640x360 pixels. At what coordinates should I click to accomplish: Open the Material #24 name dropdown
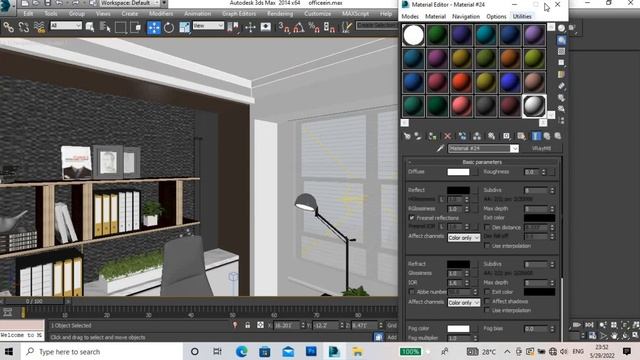click(514, 149)
